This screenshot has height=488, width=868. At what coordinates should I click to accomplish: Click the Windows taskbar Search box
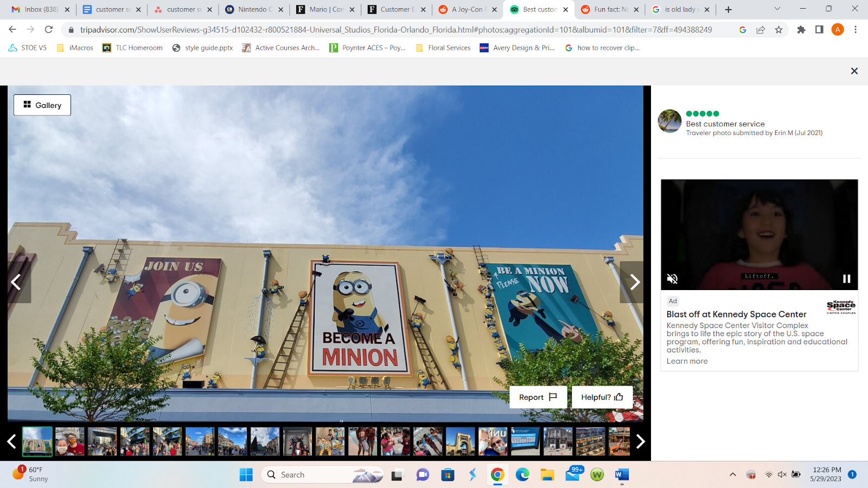[x=322, y=475]
